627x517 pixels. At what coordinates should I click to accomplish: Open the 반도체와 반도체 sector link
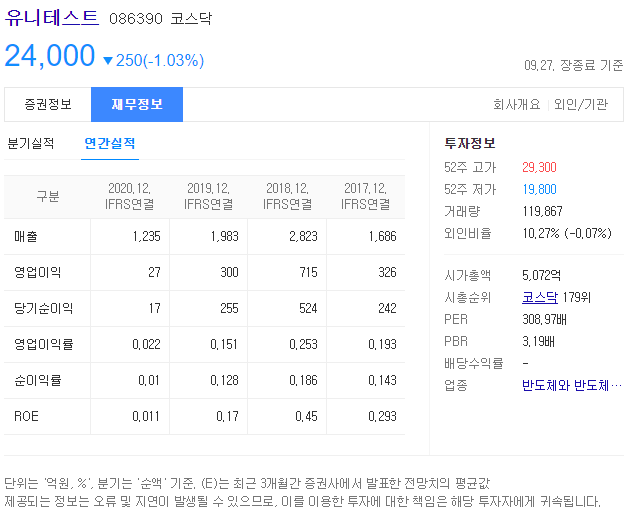click(x=572, y=385)
